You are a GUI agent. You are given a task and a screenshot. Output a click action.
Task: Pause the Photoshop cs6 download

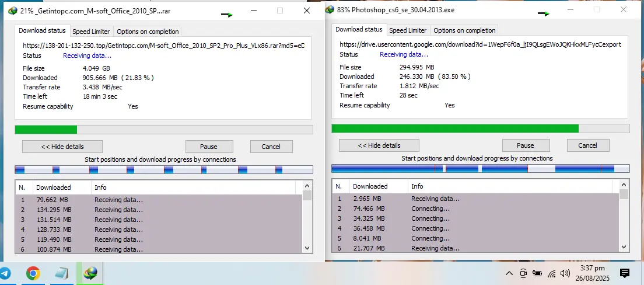pos(526,145)
